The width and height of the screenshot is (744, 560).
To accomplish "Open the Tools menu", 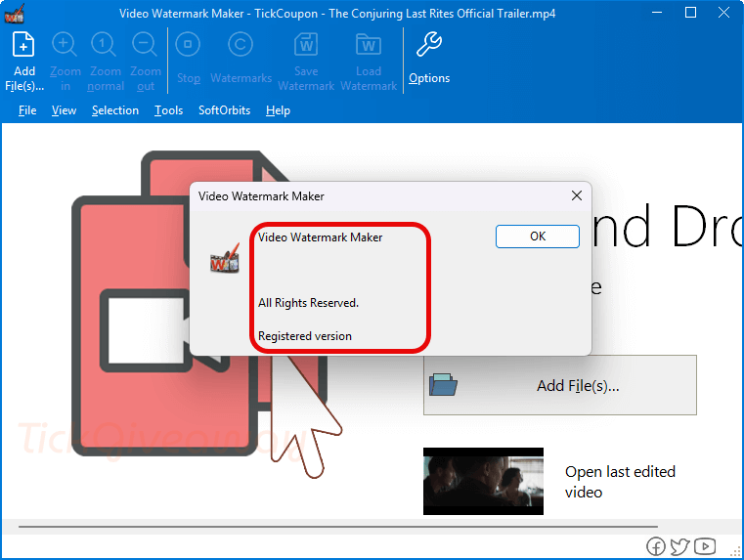I will click(x=168, y=110).
